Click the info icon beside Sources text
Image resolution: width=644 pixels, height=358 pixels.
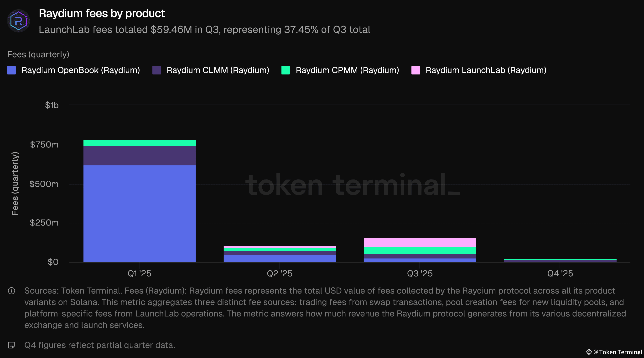click(11, 291)
